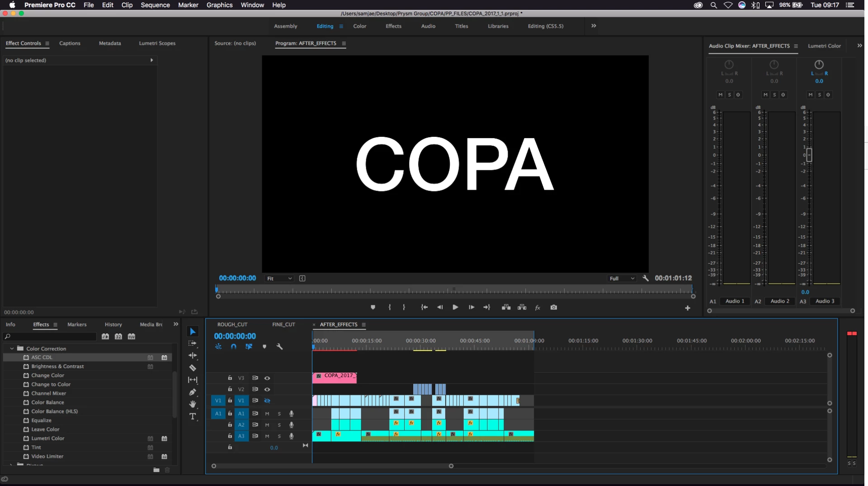Switch to Color workspace

point(360,26)
